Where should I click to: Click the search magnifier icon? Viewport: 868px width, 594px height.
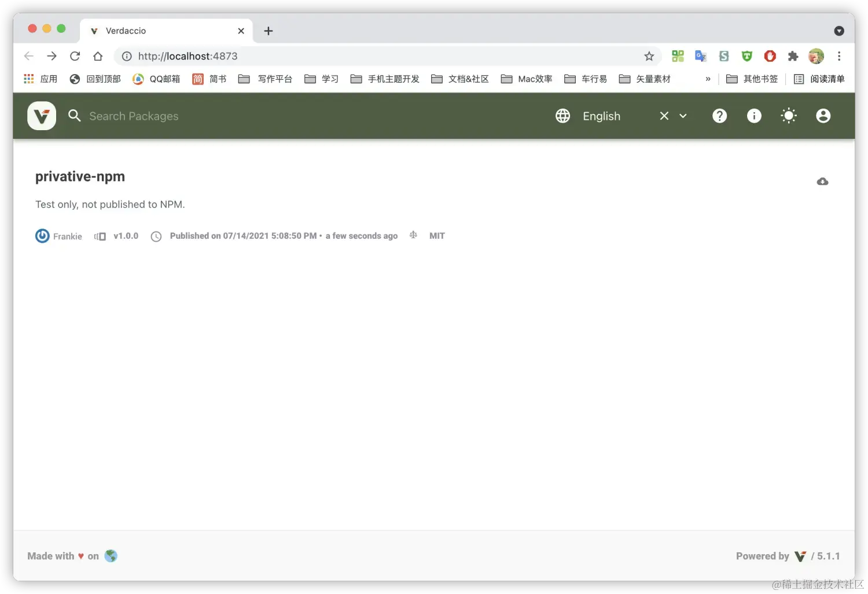point(74,116)
